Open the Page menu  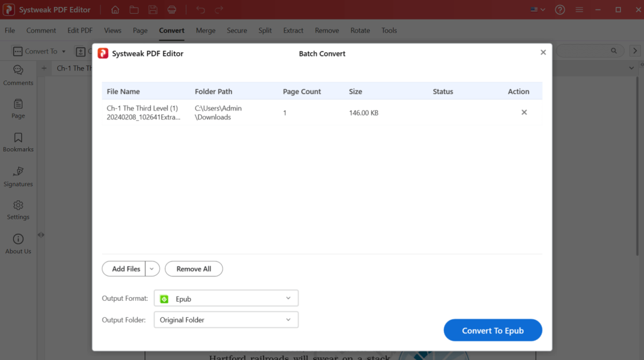(140, 30)
